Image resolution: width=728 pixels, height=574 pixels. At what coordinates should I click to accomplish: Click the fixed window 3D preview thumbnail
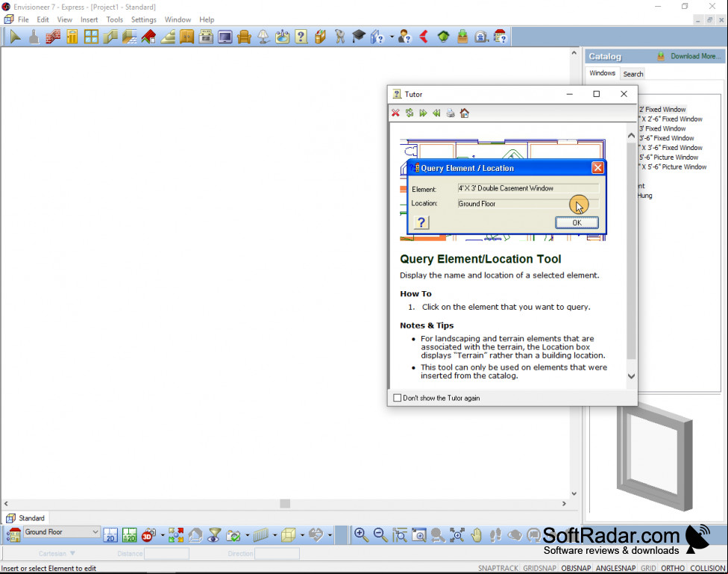point(655,458)
